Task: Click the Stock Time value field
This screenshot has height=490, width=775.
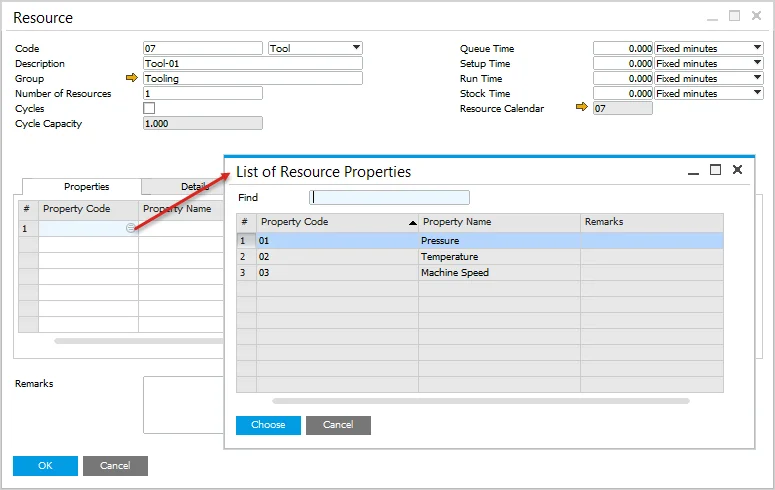Action: click(x=623, y=93)
